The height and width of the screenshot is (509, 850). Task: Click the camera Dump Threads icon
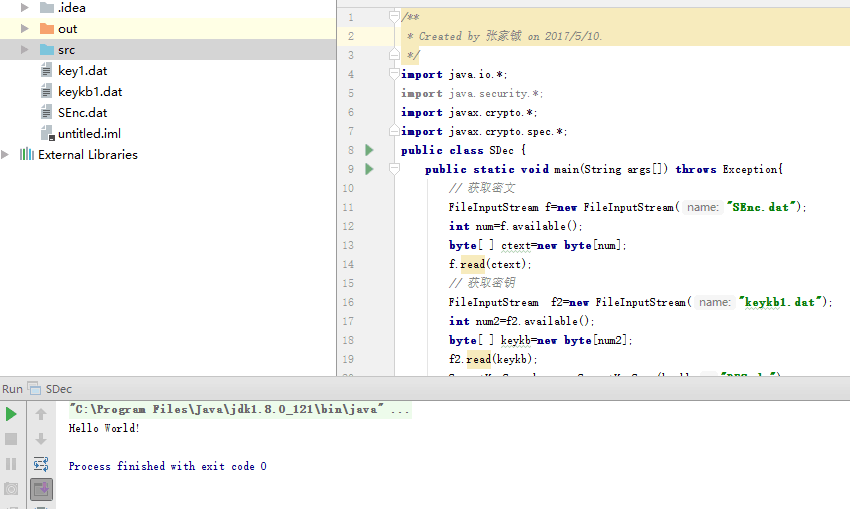11,489
